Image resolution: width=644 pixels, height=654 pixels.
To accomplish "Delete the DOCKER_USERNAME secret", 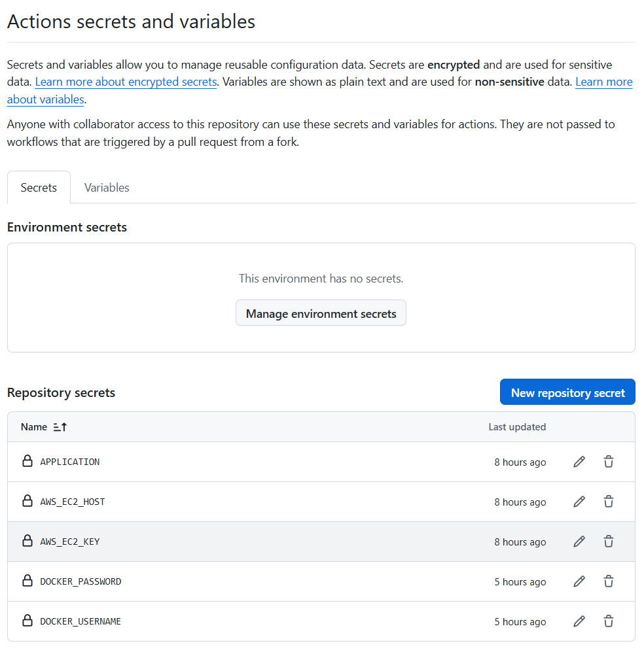I will (x=609, y=621).
